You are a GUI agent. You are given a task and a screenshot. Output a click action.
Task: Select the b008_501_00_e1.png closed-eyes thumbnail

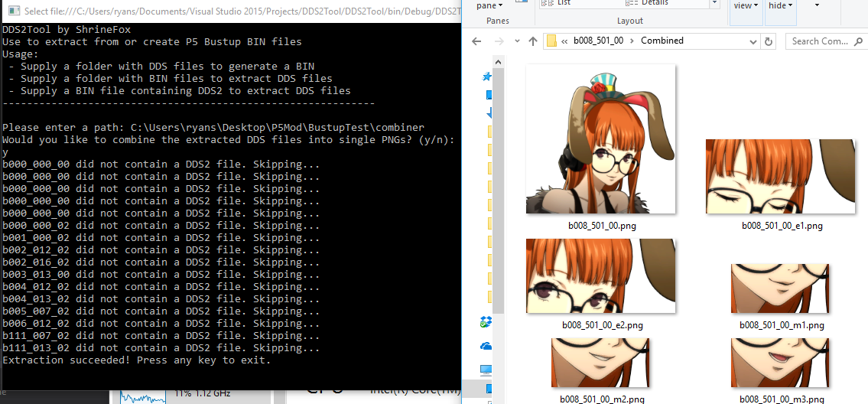tap(781, 176)
